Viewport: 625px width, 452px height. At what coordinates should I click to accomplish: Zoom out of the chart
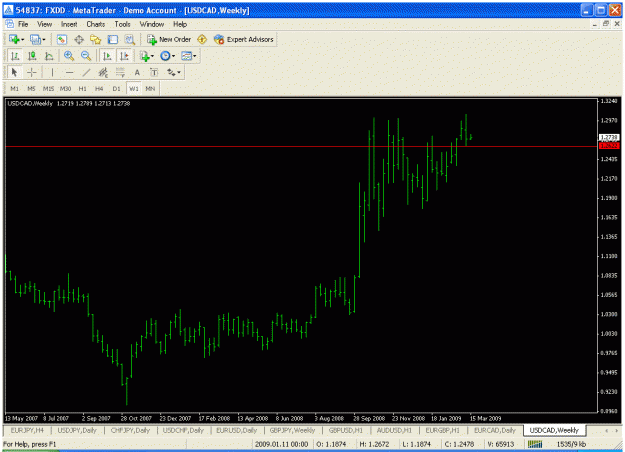pyautogui.click(x=86, y=56)
